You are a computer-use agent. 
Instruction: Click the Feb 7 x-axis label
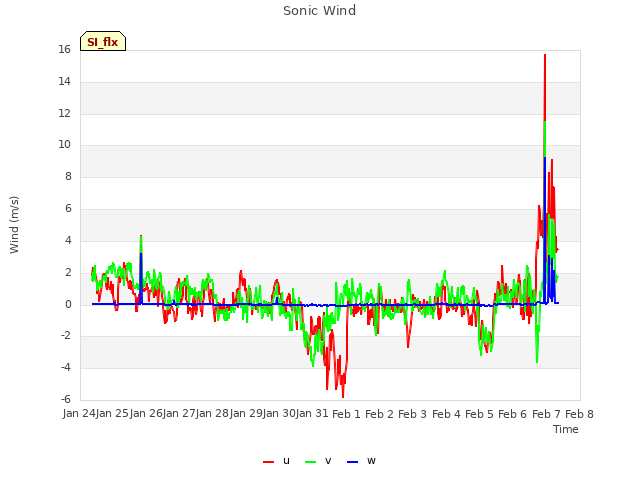(546, 414)
